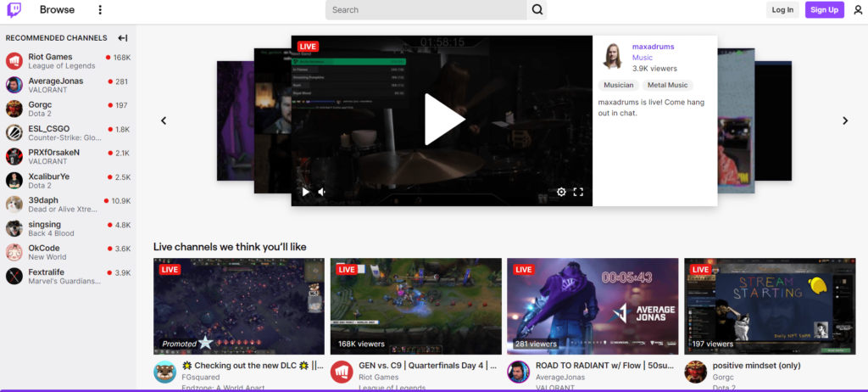Image resolution: width=868 pixels, height=392 pixels.
Task: Play the featured stream with small play button
Action: (305, 192)
